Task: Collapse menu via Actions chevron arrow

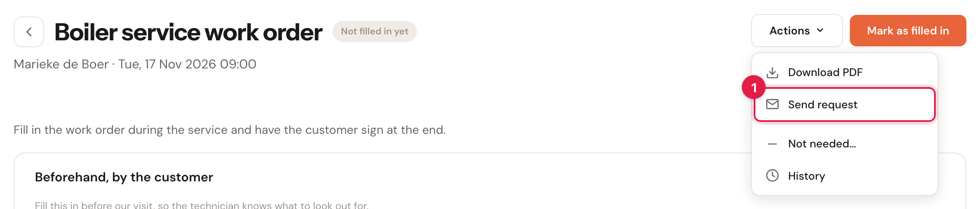Action: (x=820, y=31)
